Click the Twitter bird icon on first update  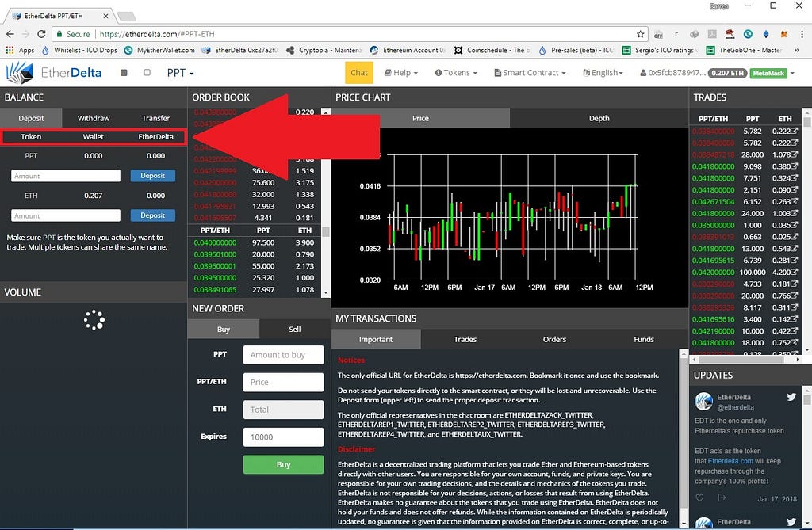point(791,397)
